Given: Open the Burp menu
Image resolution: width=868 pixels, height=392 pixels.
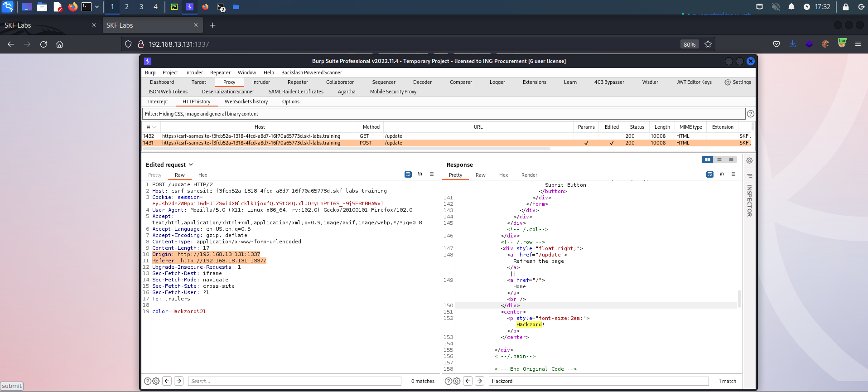Looking at the screenshot, I should point(150,73).
